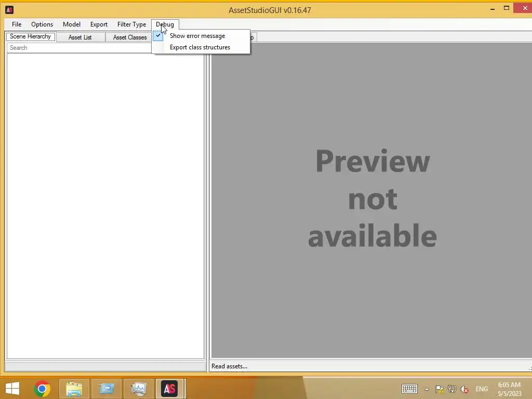532x399 pixels.
Task: Open the Filter Type menu
Action: (x=131, y=24)
